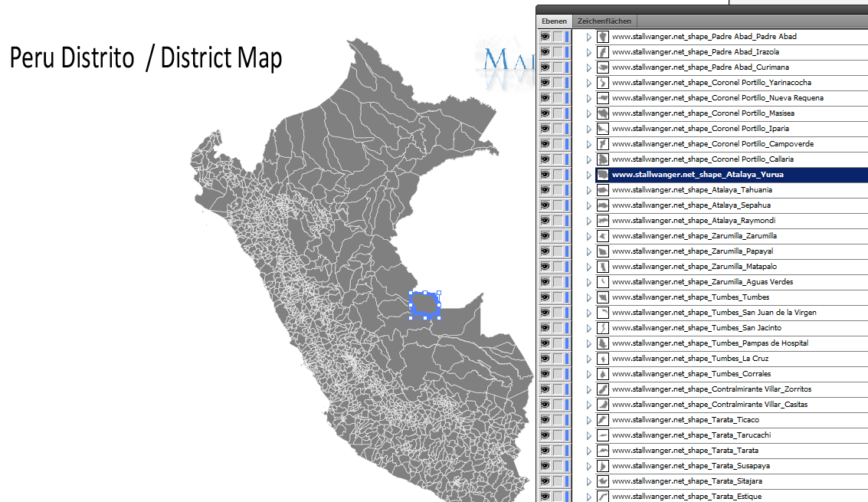Expand the Tumbes_San Jacinto layer
Viewport: 868px width, 502px height.
tap(588, 328)
